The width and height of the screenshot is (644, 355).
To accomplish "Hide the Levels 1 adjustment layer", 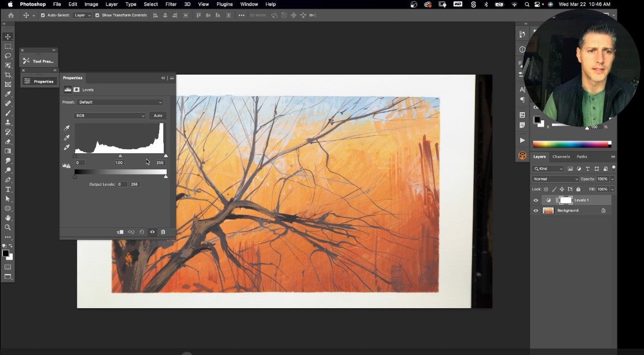I will coord(535,200).
